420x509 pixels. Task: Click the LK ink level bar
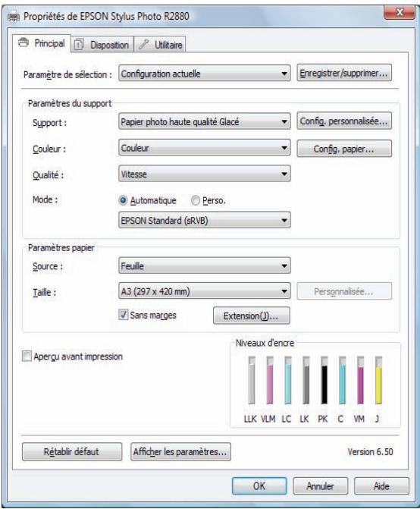[306, 380]
